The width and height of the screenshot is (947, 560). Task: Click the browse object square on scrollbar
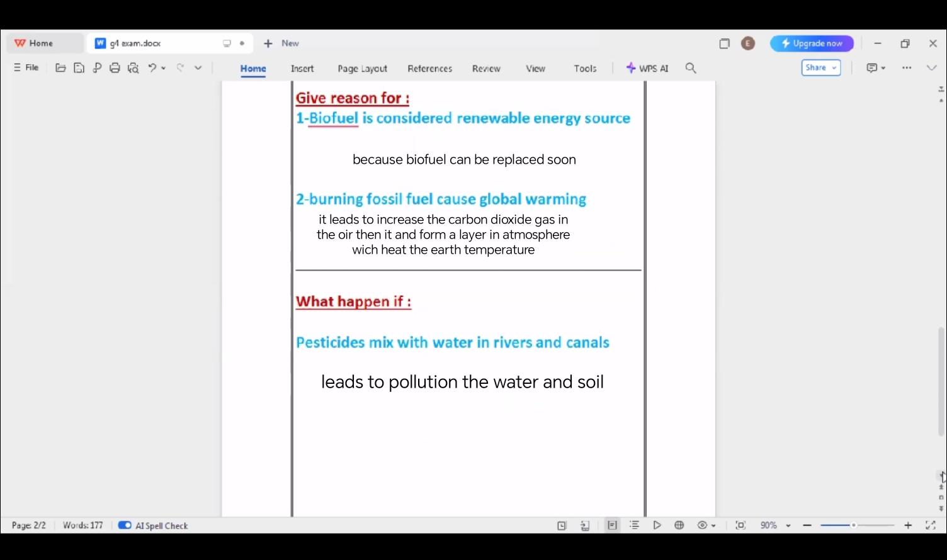(941, 498)
